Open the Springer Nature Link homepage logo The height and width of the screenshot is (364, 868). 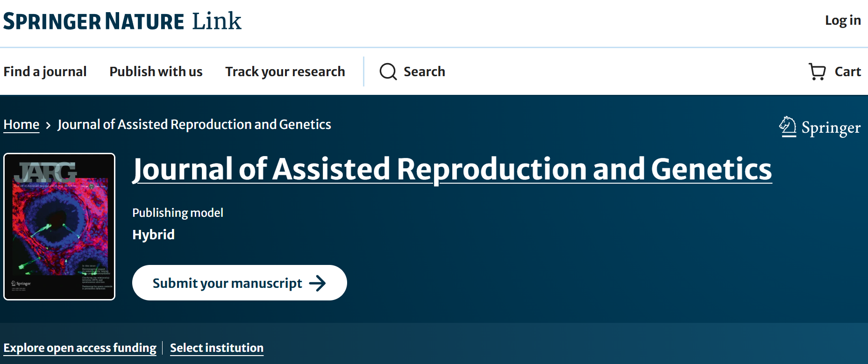(x=122, y=21)
